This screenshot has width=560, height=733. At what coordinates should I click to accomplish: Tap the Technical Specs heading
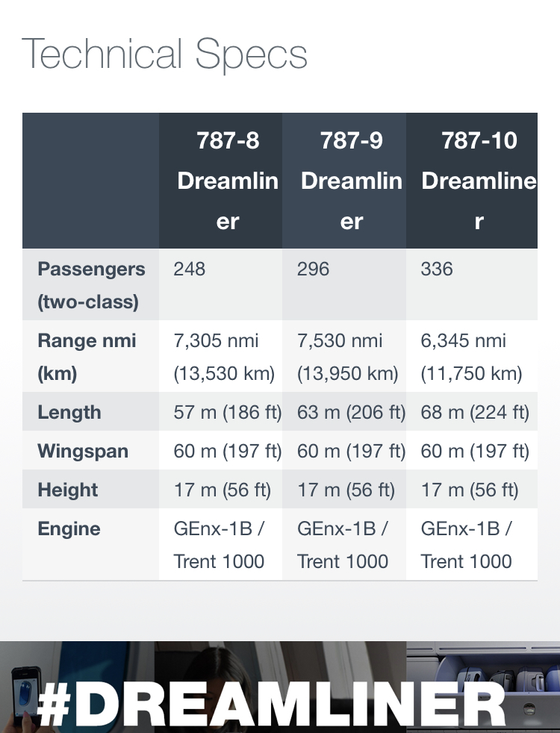tap(164, 54)
